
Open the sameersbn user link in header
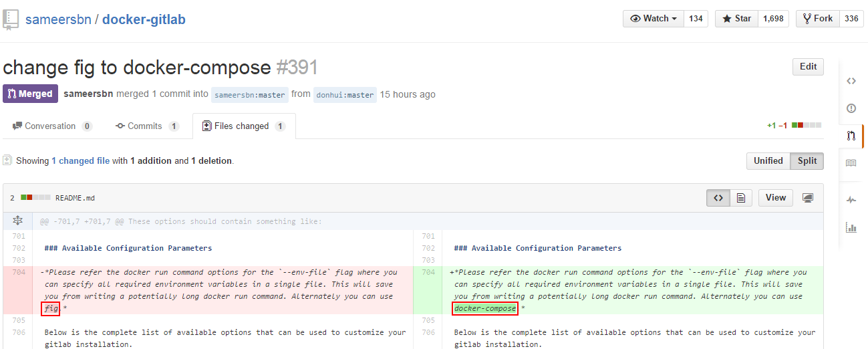coord(58,19)
